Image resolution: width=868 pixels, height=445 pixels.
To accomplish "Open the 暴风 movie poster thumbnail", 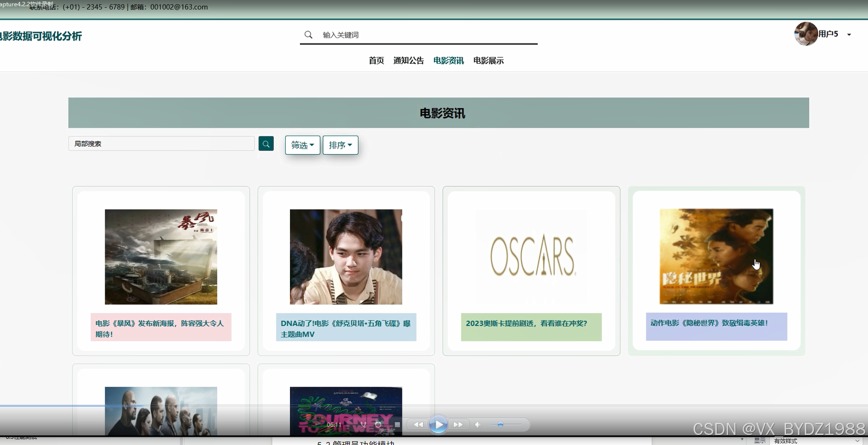I will click(161, 257).
